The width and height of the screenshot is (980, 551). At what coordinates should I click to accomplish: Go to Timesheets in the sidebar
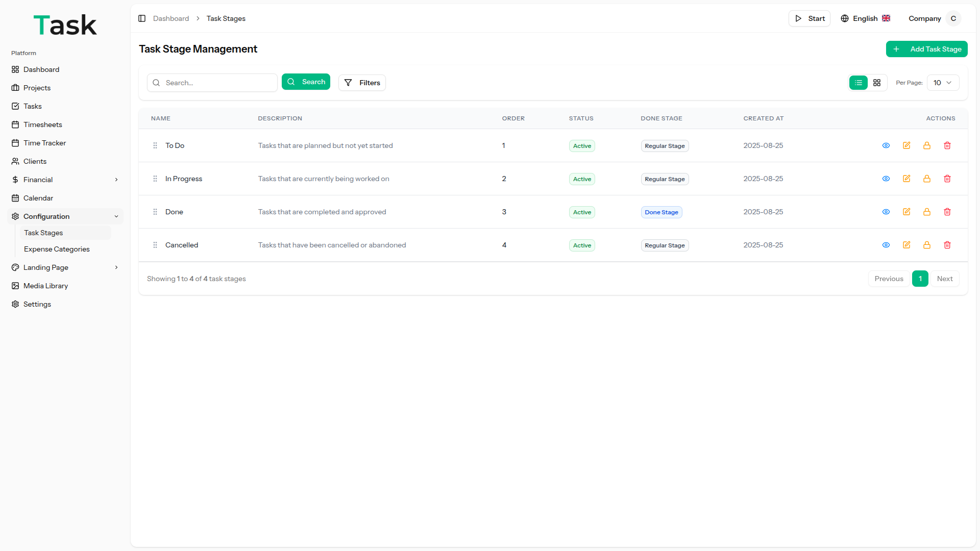43,124
